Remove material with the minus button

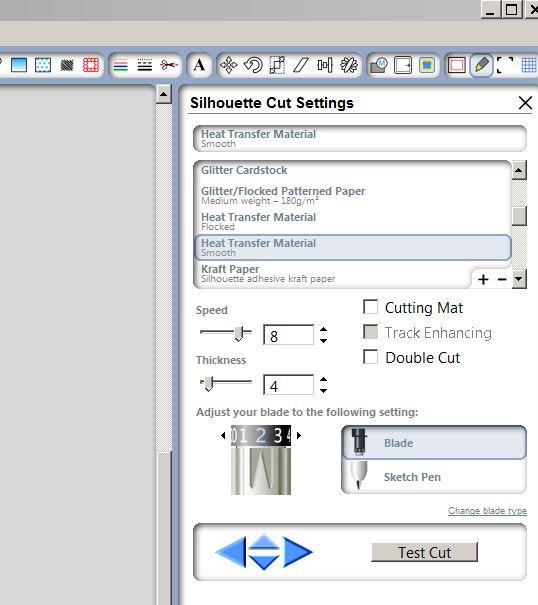(x=502, y=279)
